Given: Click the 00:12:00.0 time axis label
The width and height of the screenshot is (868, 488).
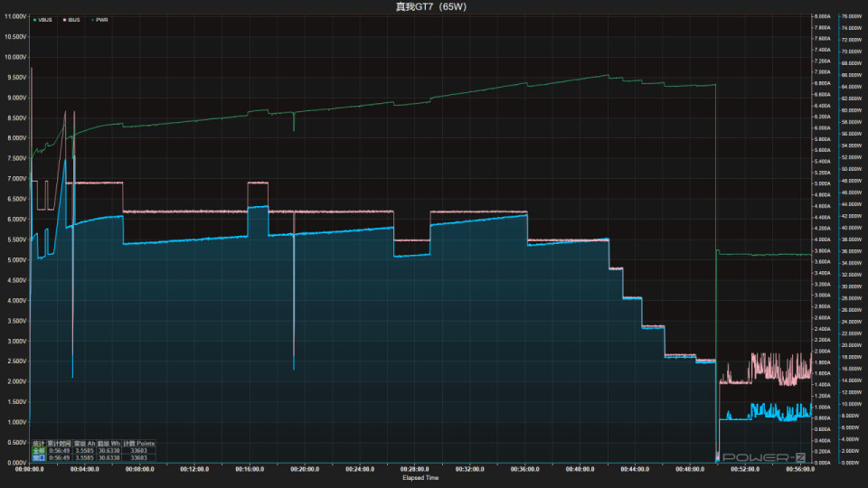Looking at the screenshot, I should tap(194, 469).
